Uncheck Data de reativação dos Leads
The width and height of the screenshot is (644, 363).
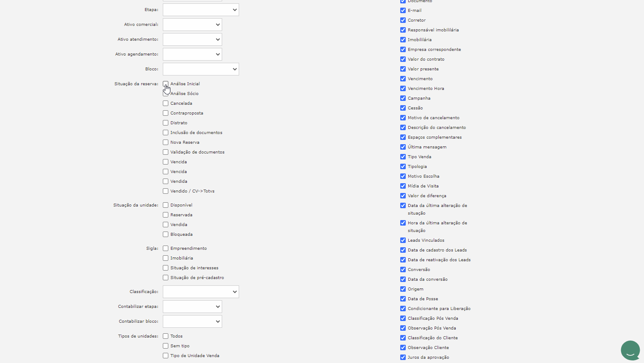[x=403, y=260]
